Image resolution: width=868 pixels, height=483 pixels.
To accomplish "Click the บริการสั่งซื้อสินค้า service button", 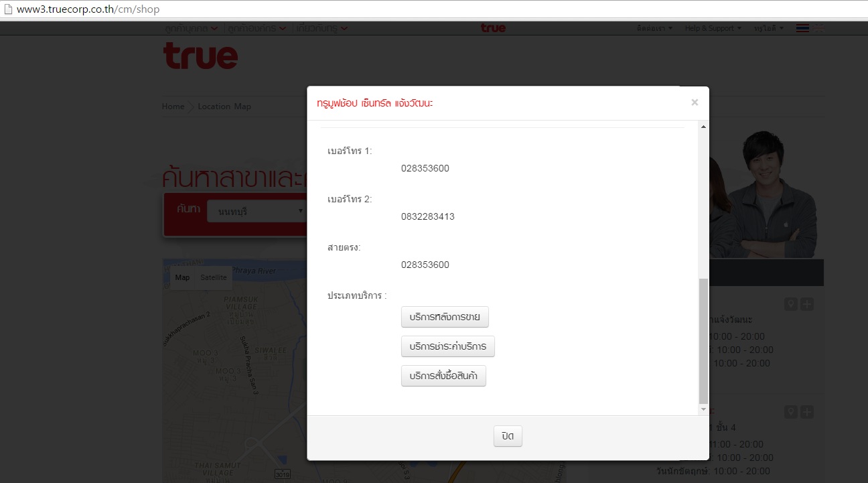I will coord(443,376).
